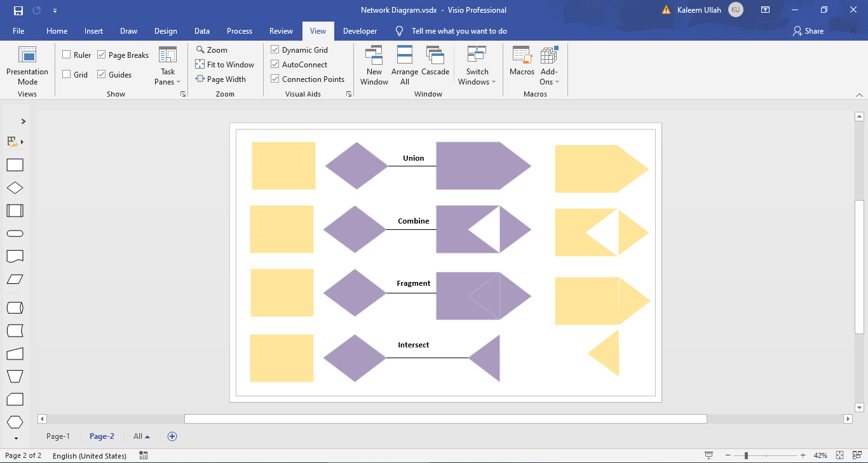The width and height of the screenshot is (868, 463).
Task: Open the Developer tab
Action: click(360, 30)
